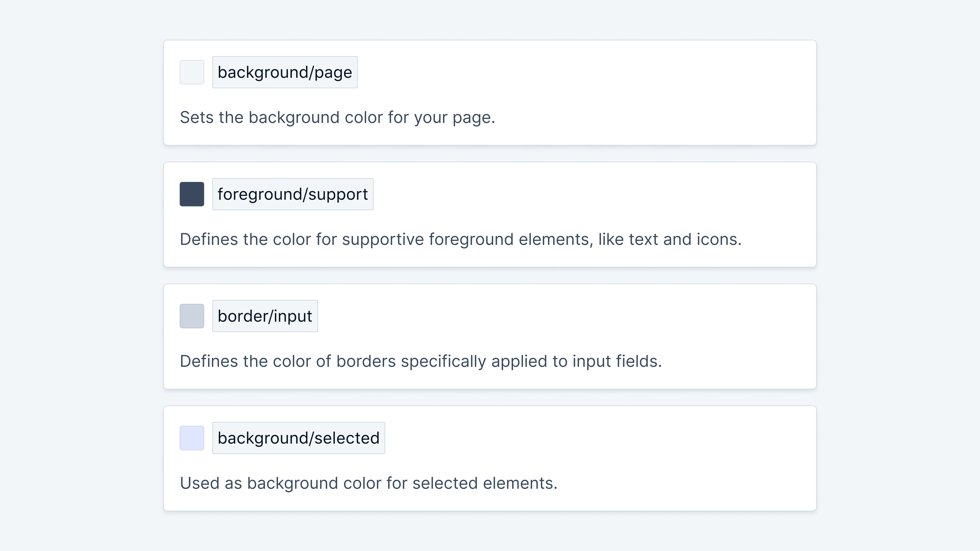Click the background/selected token name
Image resolution: width=980 pixels, height=551 pixels.
point(299,438)
